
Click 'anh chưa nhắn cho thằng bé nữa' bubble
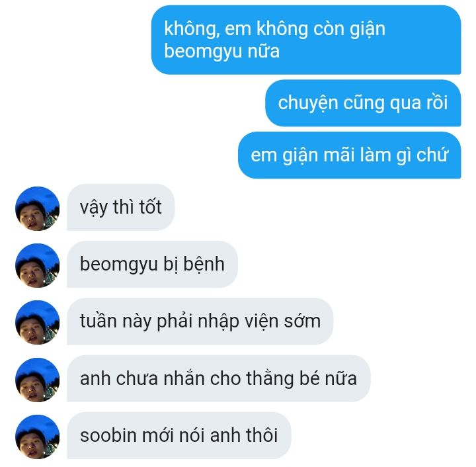(219, 378)
